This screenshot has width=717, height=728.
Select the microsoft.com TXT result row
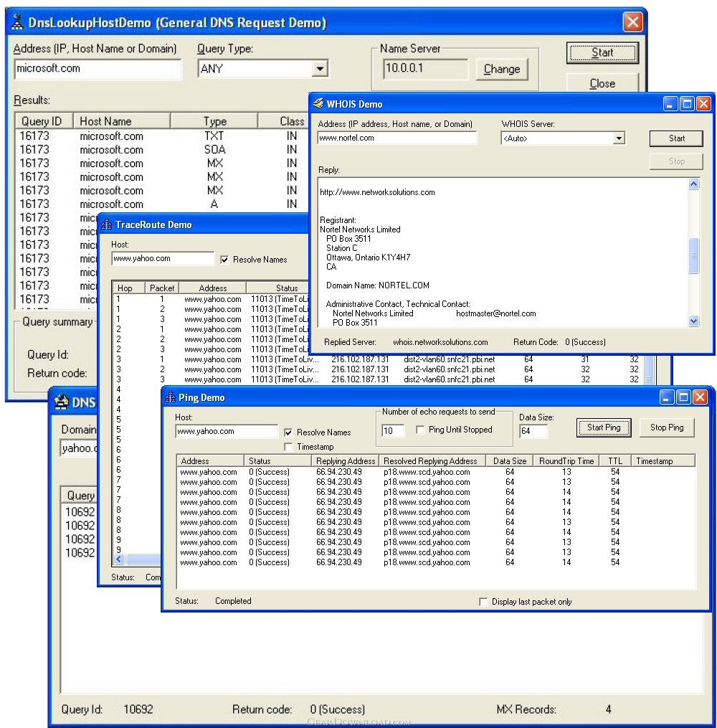[163, 136]
